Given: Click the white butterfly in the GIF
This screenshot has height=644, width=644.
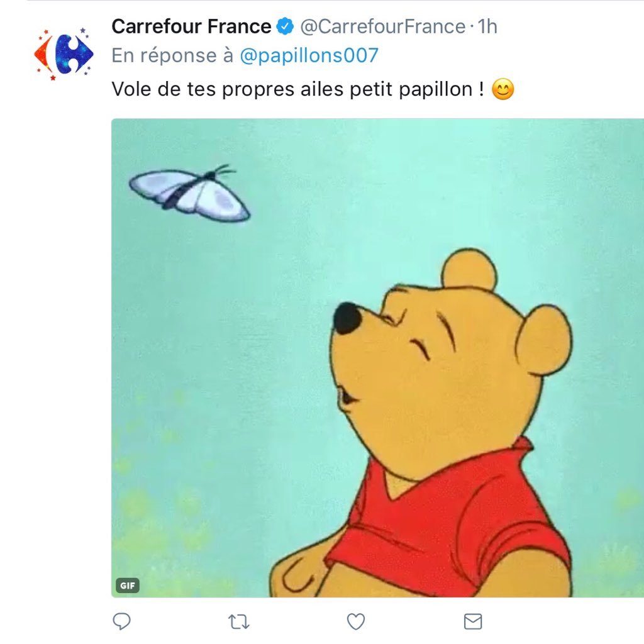Looking at the screenshot, I should (x=190, y=193).
